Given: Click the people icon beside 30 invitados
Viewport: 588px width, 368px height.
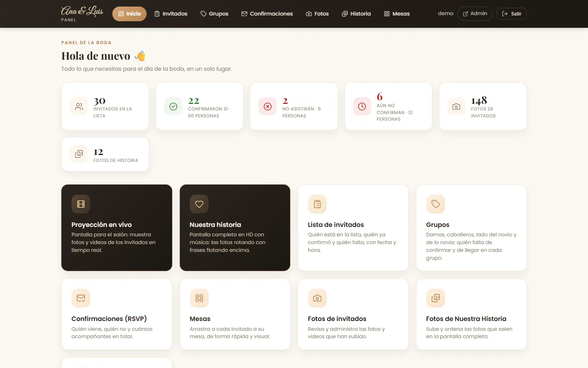Looking at the screenshot, I should tap(79, 106).
